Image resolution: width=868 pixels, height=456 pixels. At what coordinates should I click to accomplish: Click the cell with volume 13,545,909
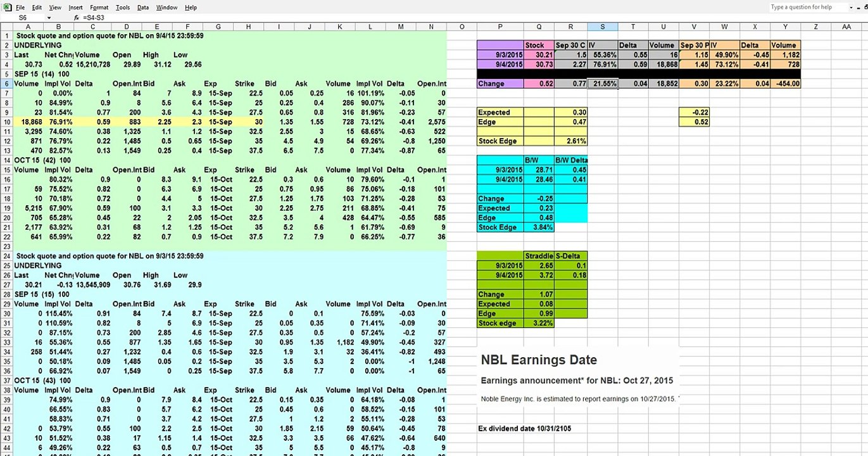(x=94, y=285)
